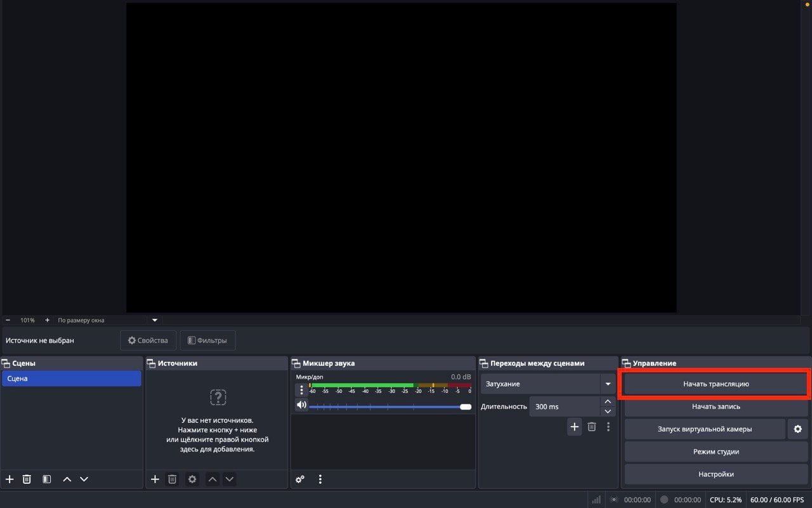
Task: Mute the Микр/доп speaker icon
Action: point(301,405)
